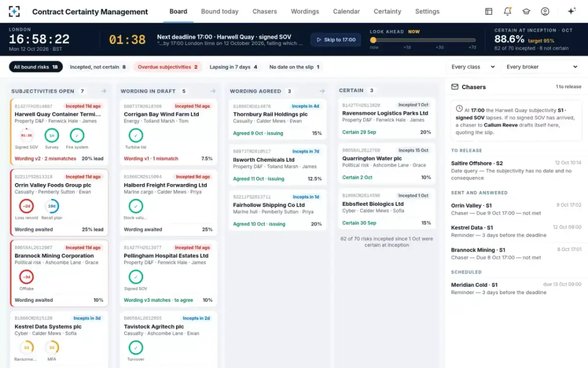Click Wording v1 · 1 mismatch text
This screenshot has height=368, width=588.
pos(151,158)
